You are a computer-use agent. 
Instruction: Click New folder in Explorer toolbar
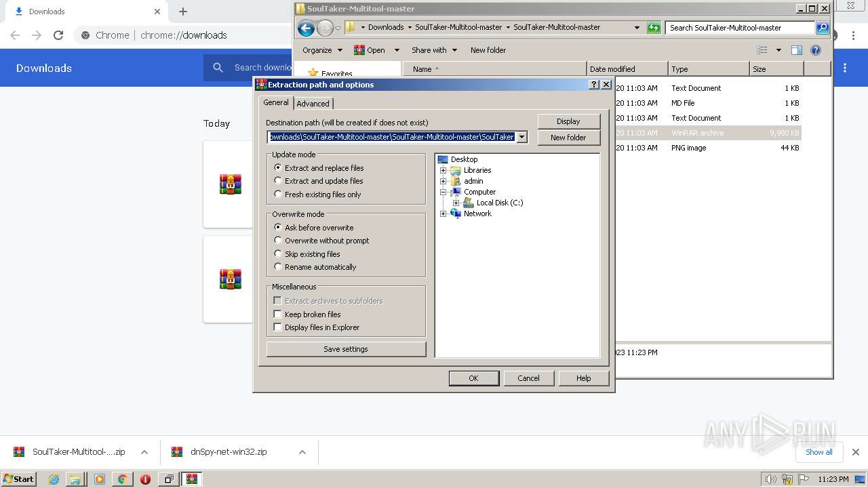point(488,50)
